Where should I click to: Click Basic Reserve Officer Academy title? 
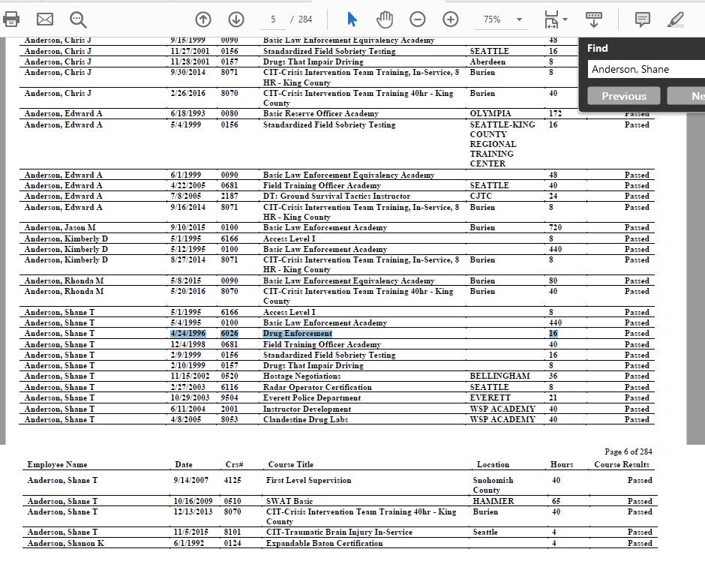tap(321, 114)
